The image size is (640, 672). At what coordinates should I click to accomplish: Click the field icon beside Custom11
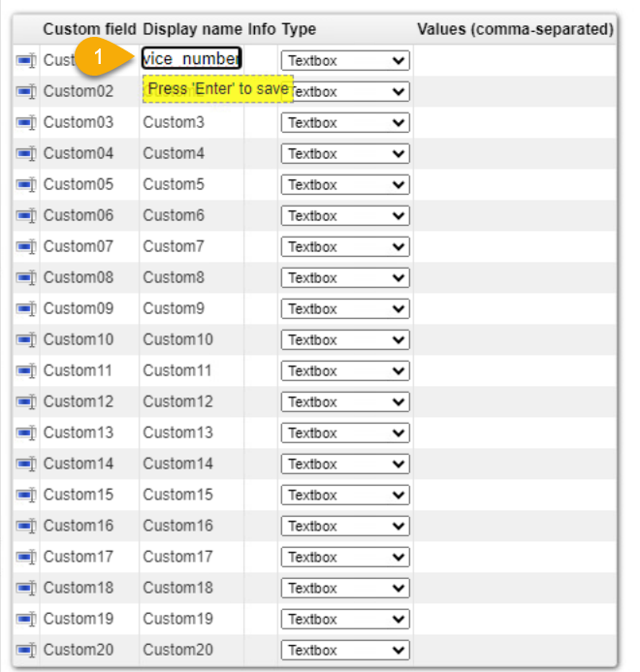pyautogui.click(x=26, y=370)
